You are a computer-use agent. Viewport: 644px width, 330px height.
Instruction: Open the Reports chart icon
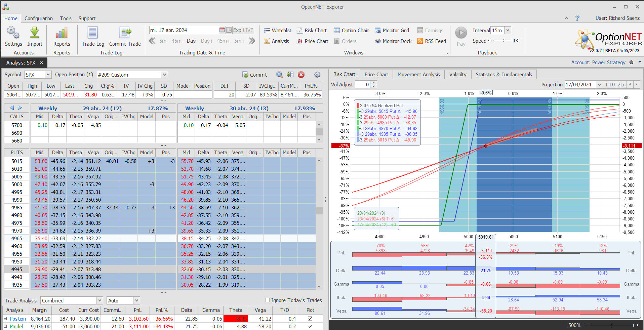[62, 33]
